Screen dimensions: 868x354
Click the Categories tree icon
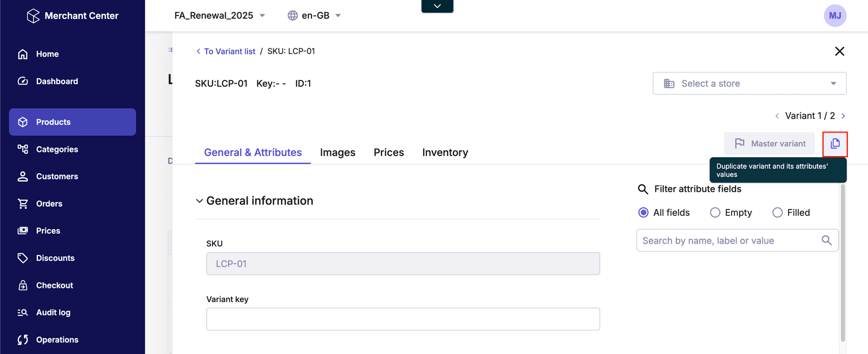coord(23,149)
